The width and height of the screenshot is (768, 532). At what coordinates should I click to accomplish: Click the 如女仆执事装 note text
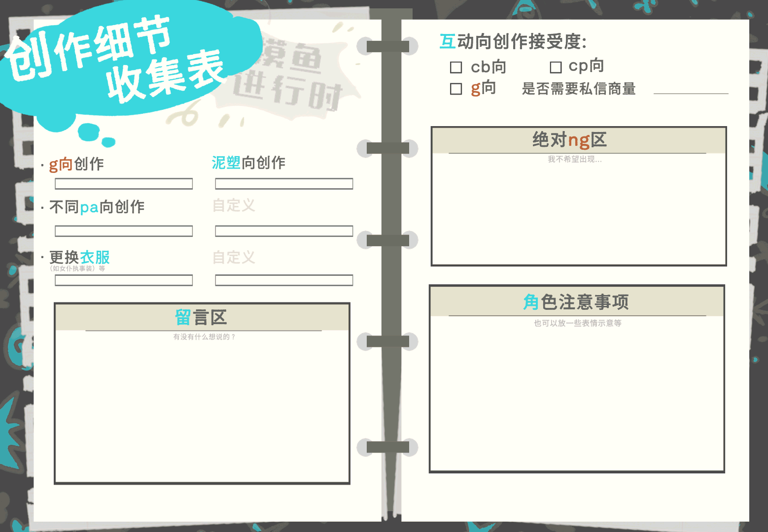tap(77, 268)
